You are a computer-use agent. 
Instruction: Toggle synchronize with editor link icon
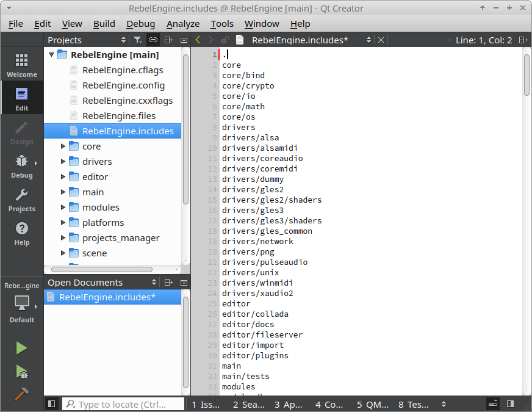tap(153, 40)
